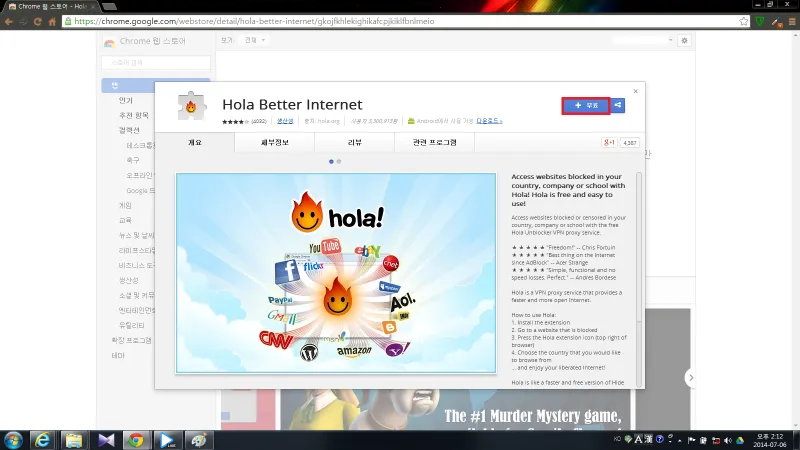
Task: Open the 개요 overview tab
Action: coord(195,142)
